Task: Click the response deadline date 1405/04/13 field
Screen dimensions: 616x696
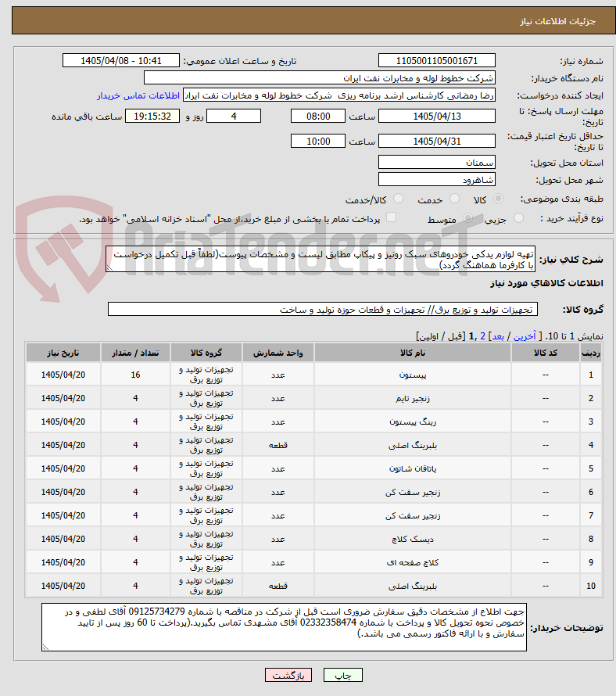Action: click(437, 117)
